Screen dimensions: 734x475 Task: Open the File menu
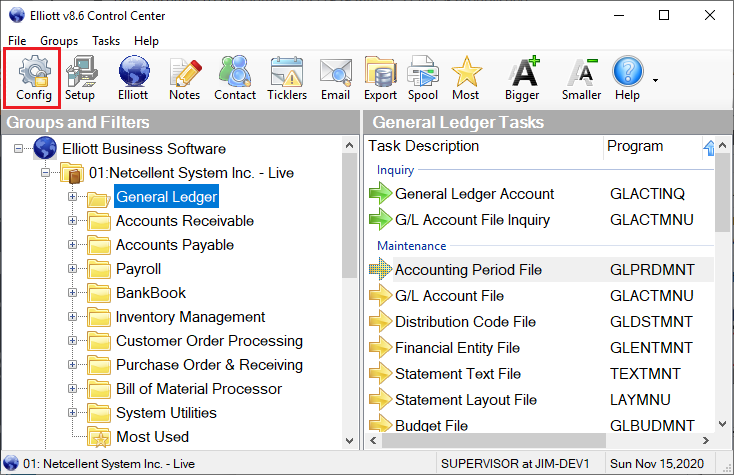click(x=17, y=41)
